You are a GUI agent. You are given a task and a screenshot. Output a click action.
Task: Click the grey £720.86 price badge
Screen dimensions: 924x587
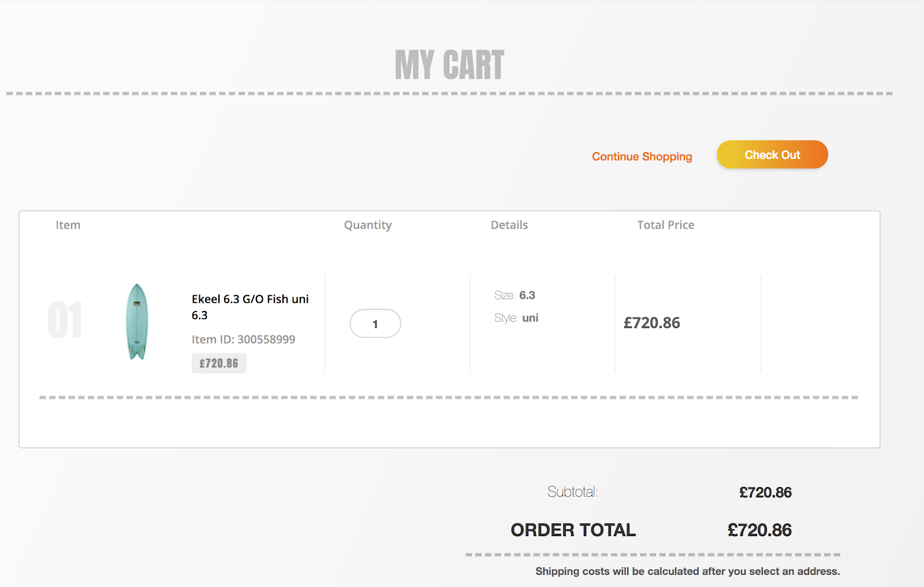(x=219, y=363)
